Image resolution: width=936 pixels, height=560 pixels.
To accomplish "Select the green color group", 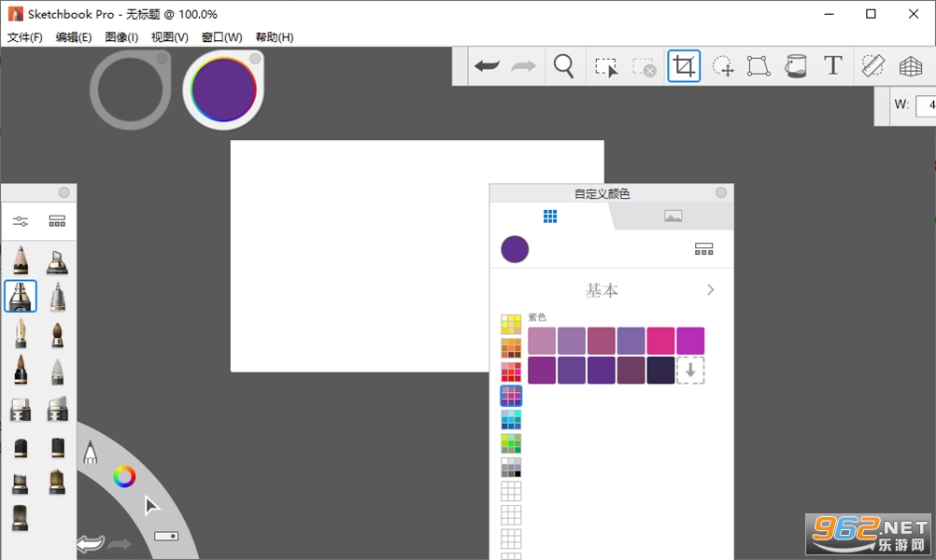I will tap(511, 443).
